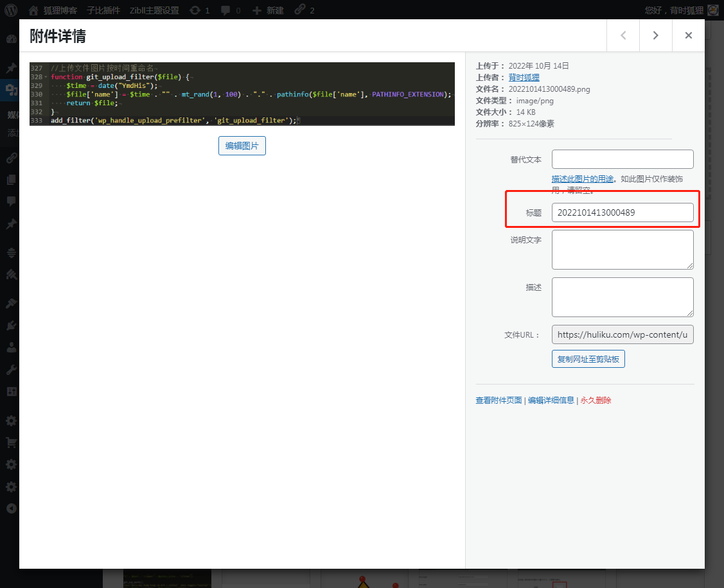The image size is (724, 588).
Task: Open the Zibll主题设置 menu item
Action: pyautogui.click(x=154, y=10)
